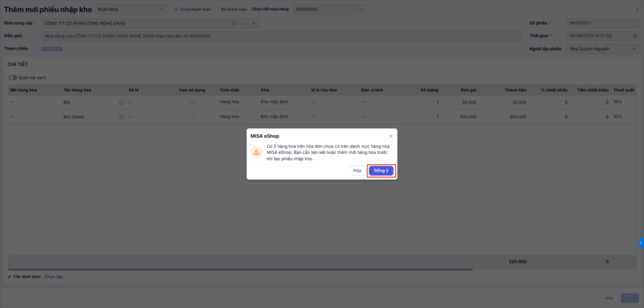Viewport: 644px width, 308px height.
Task: Click Hủy in the MISA eShop dialog
Action: click(x=357, y=171)
